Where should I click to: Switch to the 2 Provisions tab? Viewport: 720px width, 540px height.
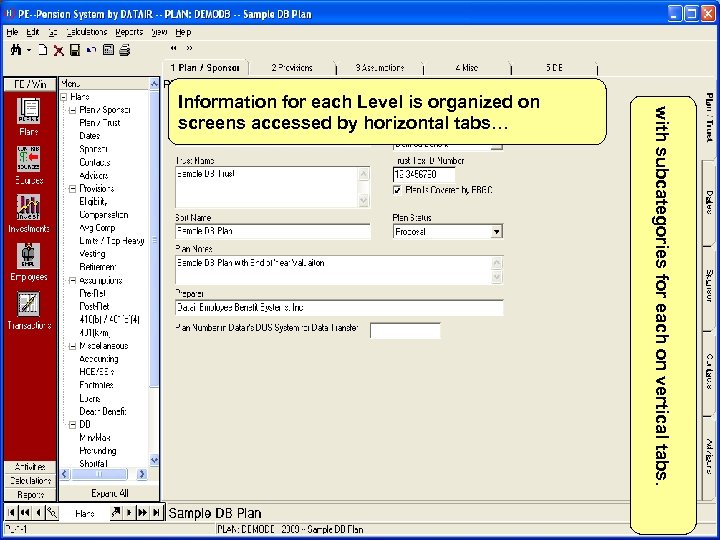pyautogui.click(x=292, y=68)
